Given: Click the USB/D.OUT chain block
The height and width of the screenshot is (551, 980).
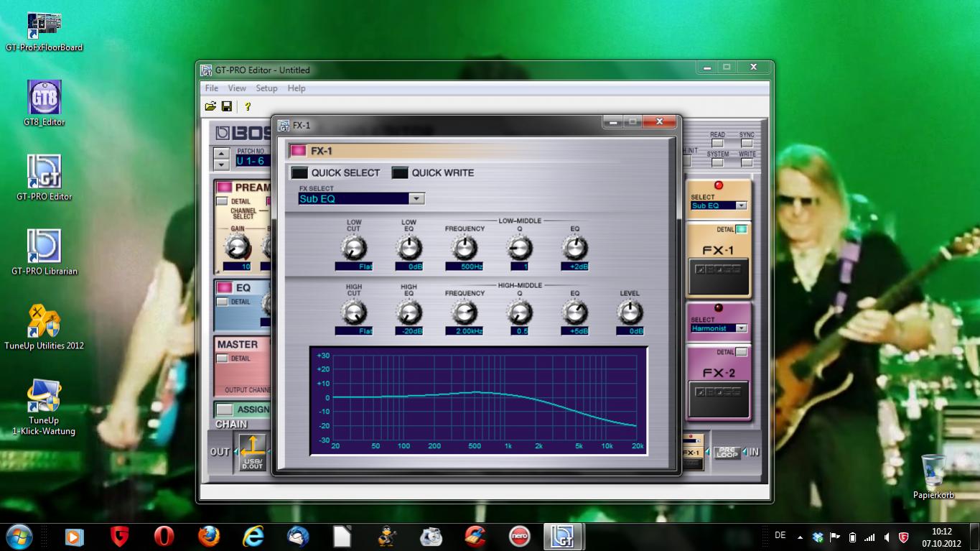Looking at the screenshot, I should 253,452.
